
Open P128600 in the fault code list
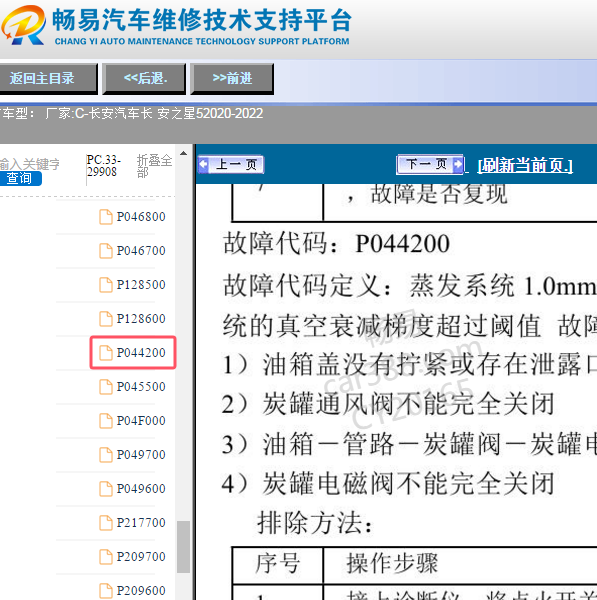141,319
